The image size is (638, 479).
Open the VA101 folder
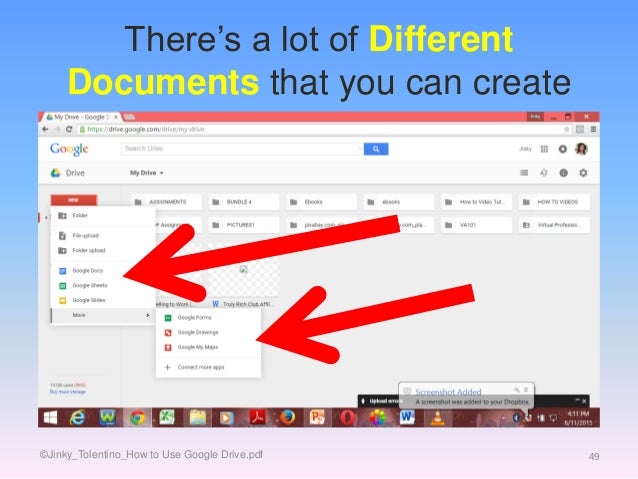coord(476,225)
